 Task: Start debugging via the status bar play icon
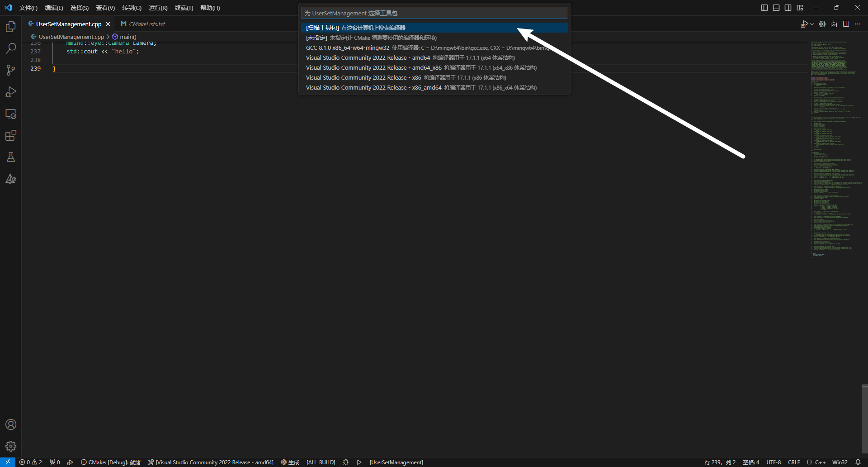359,462
